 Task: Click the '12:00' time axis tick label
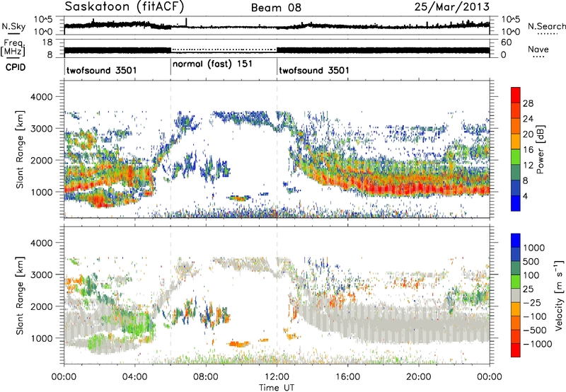[x=277, y=377]
